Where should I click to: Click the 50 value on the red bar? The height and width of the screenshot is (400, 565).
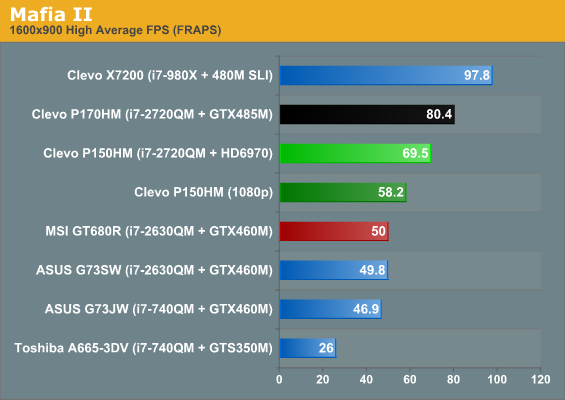378,231
